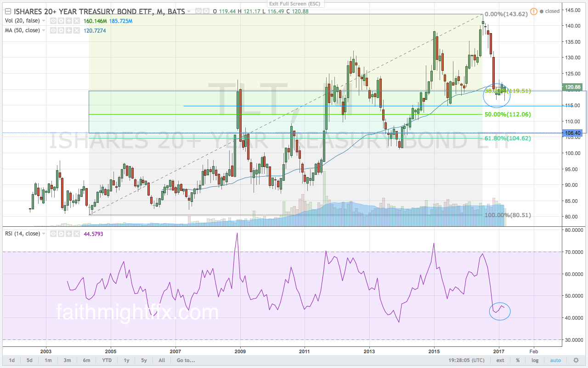Click the plus icon for Vol indicator
Screen dimensions: 588x368
click(x=69, y=21)
